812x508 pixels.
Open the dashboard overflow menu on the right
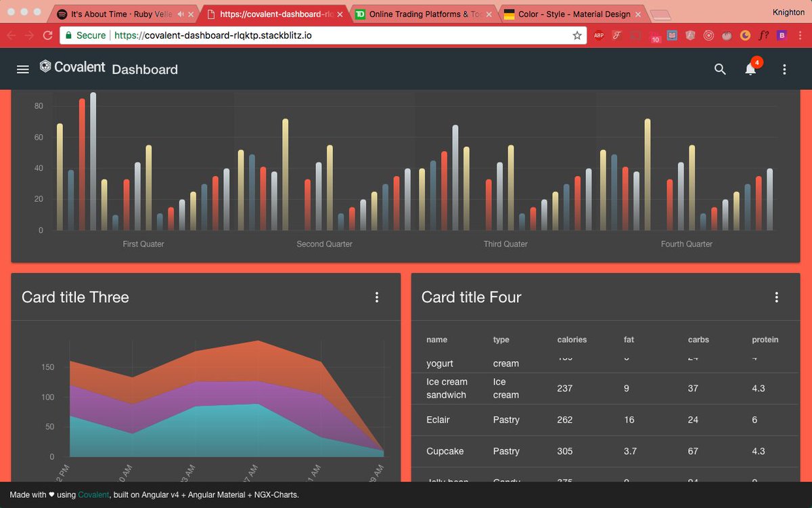click(784, 69)
